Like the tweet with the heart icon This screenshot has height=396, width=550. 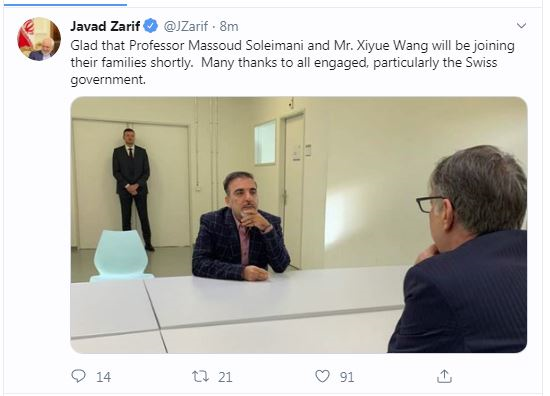pos(322,376)
